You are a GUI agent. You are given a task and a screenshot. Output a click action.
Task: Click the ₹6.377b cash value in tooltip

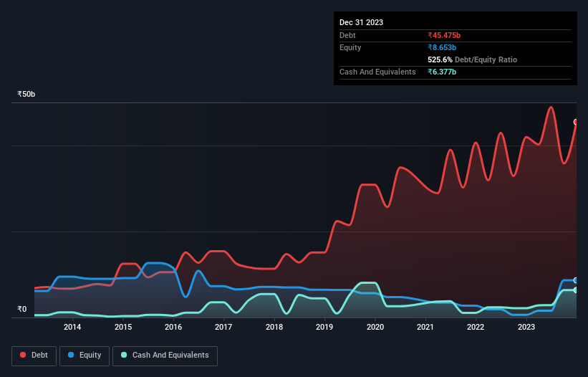pos(442,72)
